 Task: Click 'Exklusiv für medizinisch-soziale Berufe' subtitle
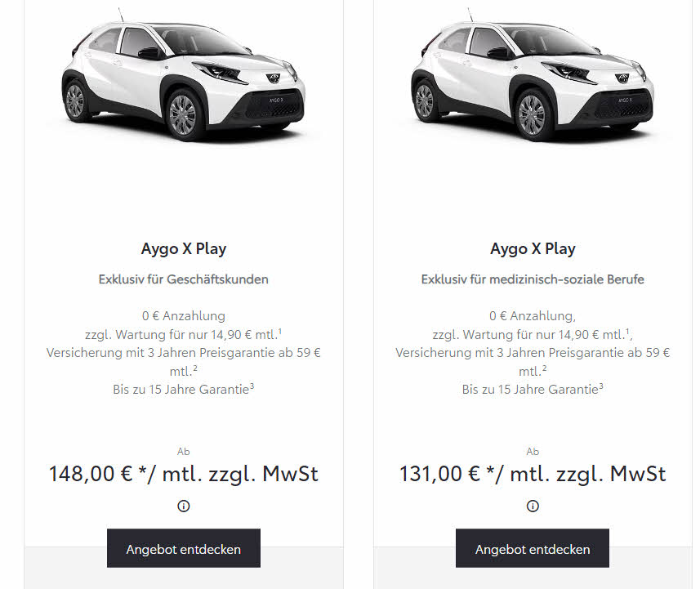point(533,279)
